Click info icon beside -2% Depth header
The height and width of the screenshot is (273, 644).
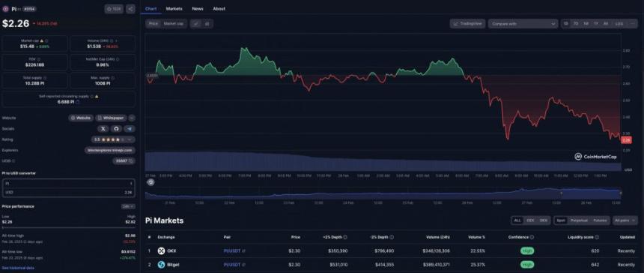pos(392,237)
